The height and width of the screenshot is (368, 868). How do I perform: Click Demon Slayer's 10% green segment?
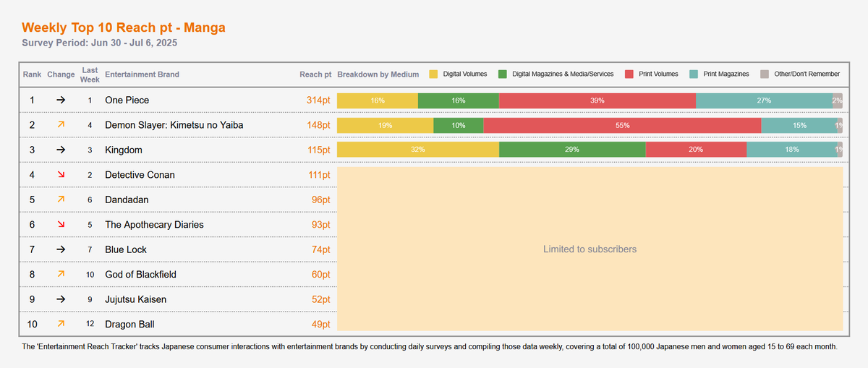click(x=459, y=125)
